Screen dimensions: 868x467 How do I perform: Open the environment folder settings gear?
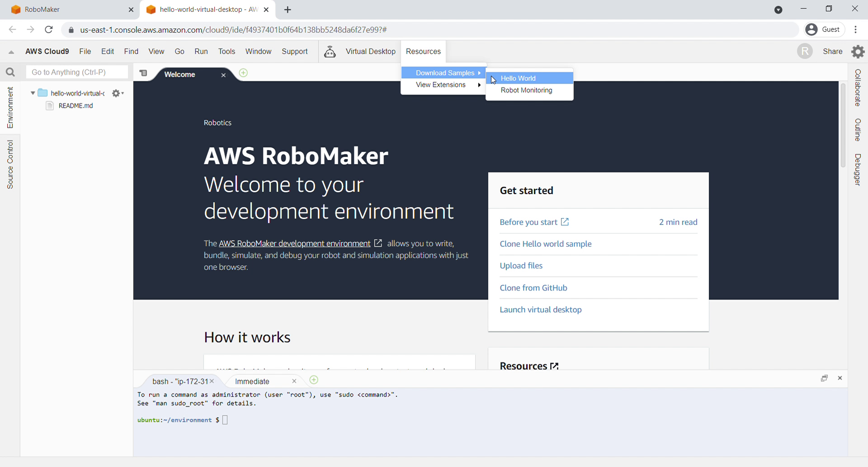point(118,93)
